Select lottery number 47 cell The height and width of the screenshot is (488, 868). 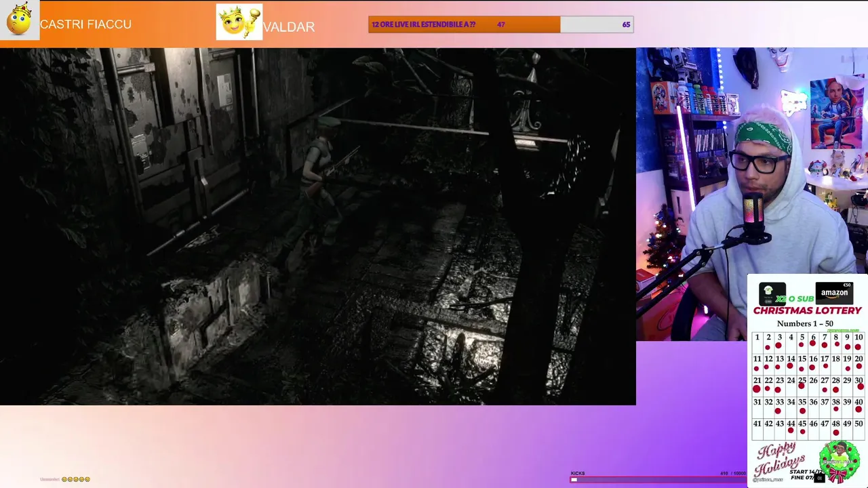(x=825, y=428)
